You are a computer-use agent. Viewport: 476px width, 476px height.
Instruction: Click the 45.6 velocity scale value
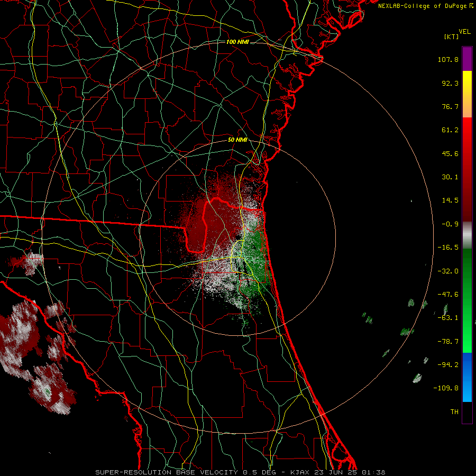450,153
